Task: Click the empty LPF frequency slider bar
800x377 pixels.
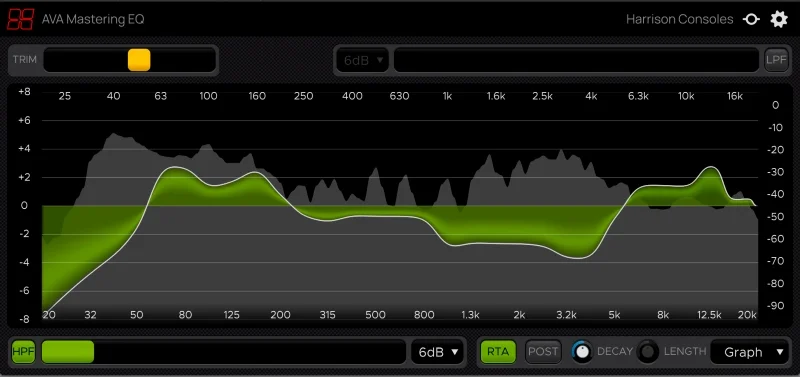Action: click(576, 60)
